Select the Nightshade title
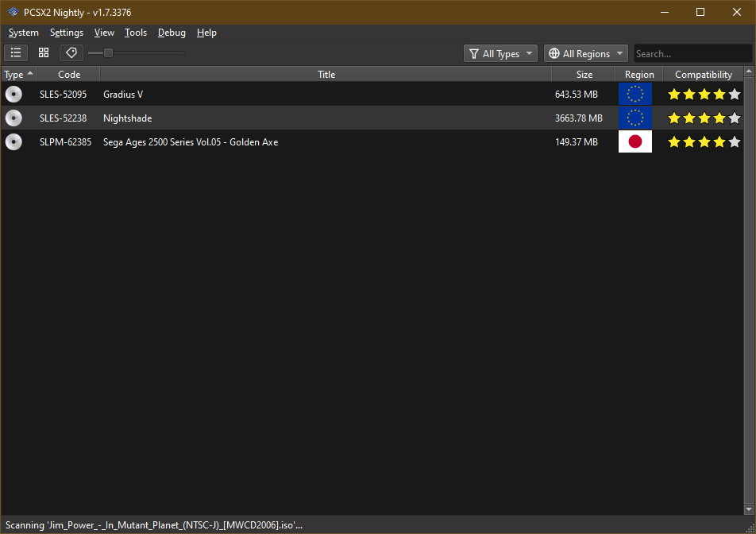 [x=127, y=118]
